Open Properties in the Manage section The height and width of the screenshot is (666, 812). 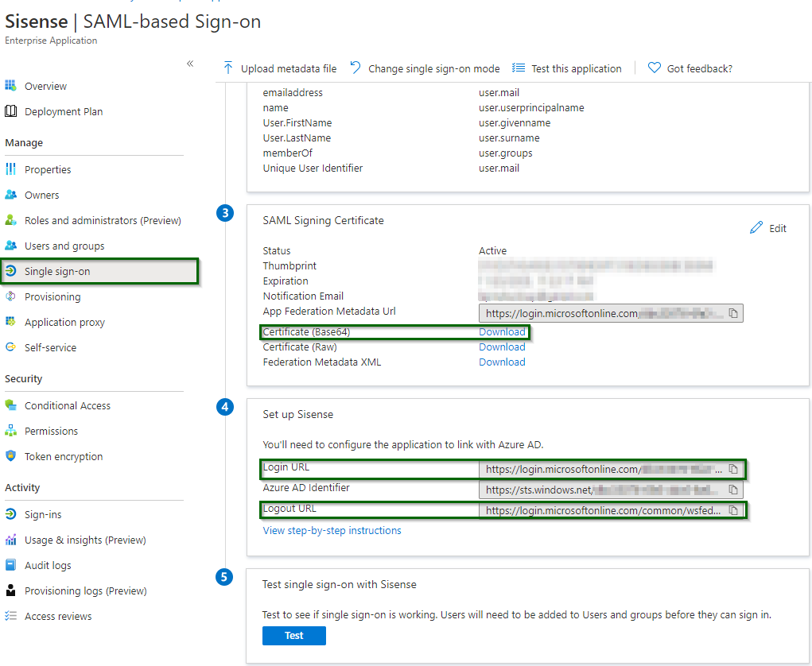48,169
